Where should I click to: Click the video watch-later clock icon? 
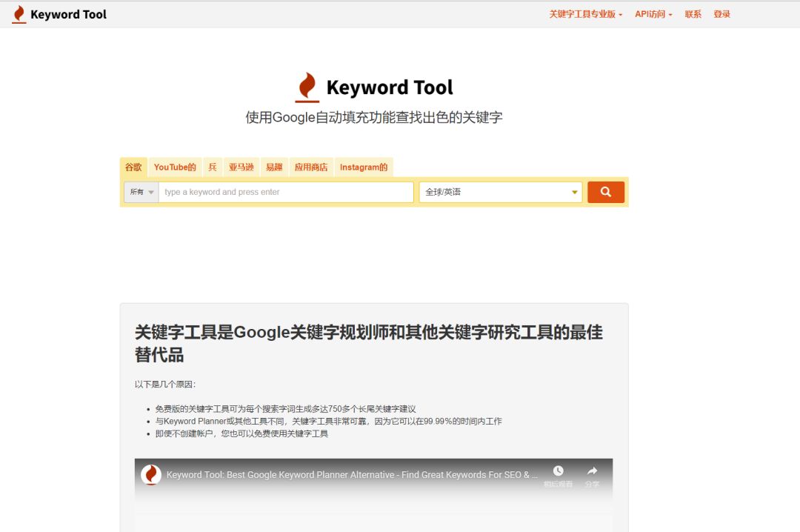(559, 471)
